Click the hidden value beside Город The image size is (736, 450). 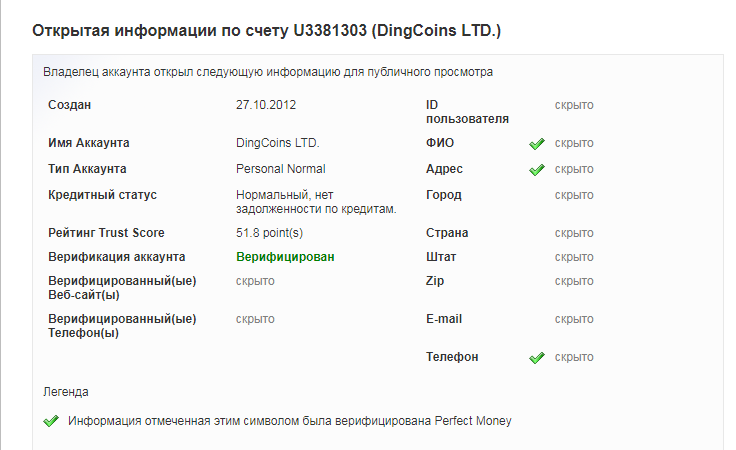[x=574, y=195]
